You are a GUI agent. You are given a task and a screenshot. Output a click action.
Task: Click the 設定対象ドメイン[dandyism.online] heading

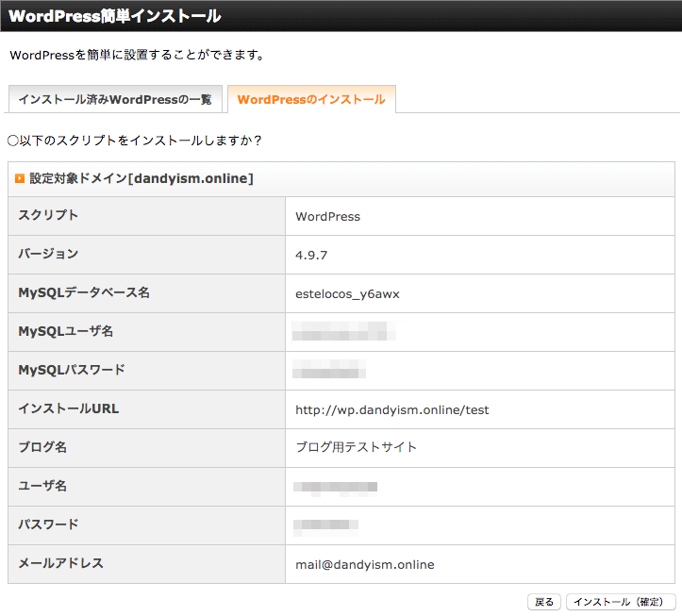[x=141, y=178]
